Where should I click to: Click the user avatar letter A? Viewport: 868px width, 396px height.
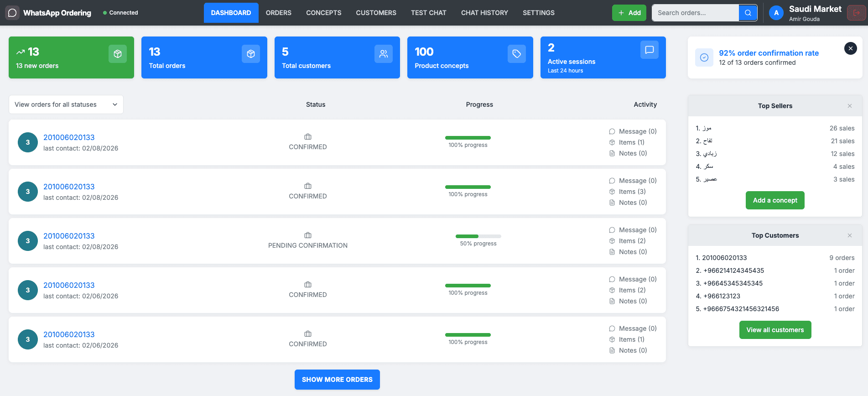pyautogui.click(x=776, y=13)
